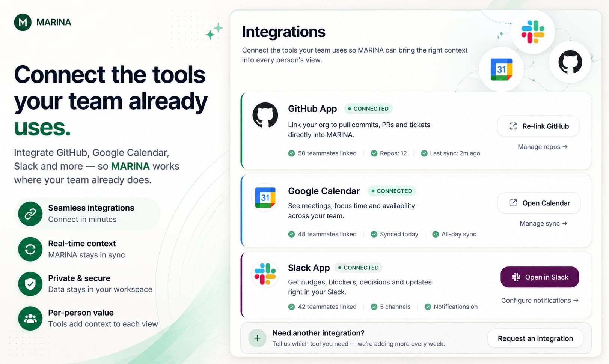Click the Google Calendar card icon

265,197
